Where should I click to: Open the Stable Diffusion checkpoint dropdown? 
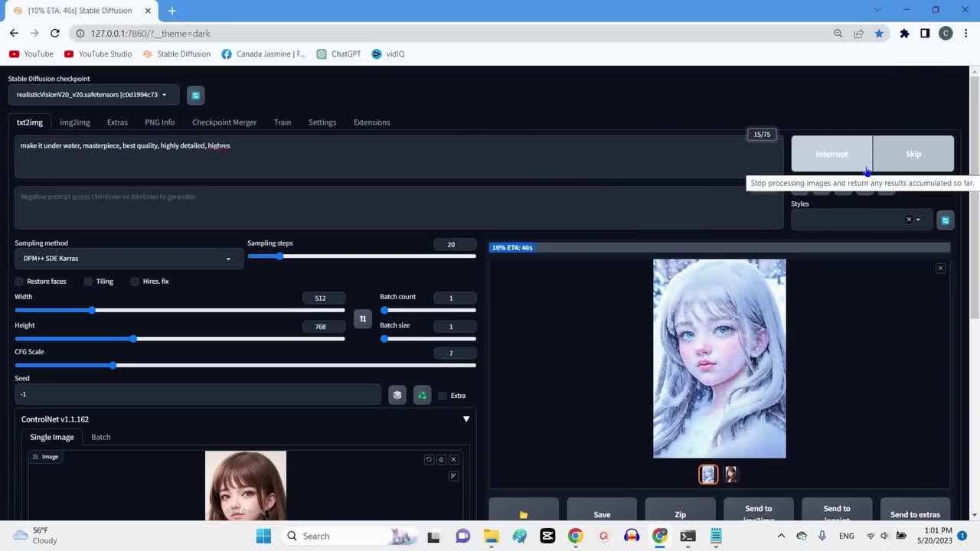point(93,95)
